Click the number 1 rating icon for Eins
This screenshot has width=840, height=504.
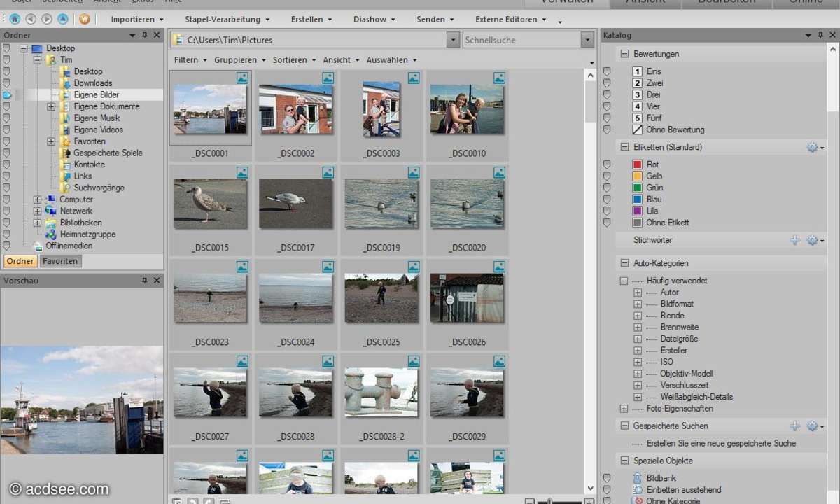point(637,71)
